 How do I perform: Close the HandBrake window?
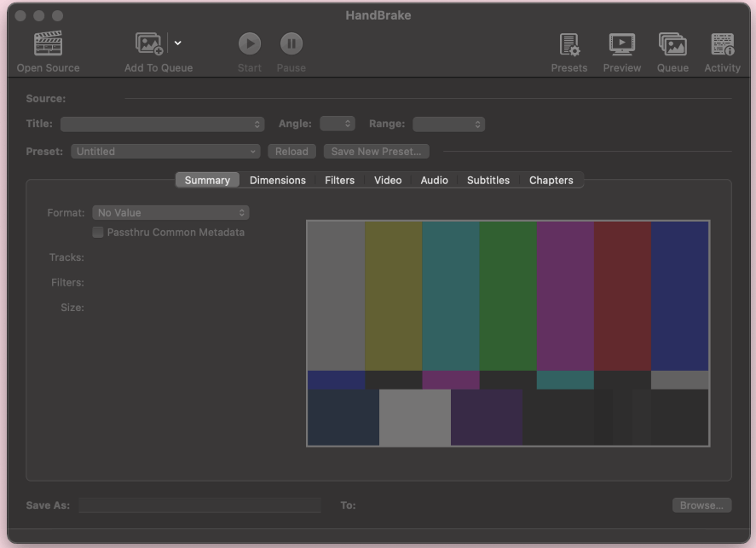click(20, 16)
